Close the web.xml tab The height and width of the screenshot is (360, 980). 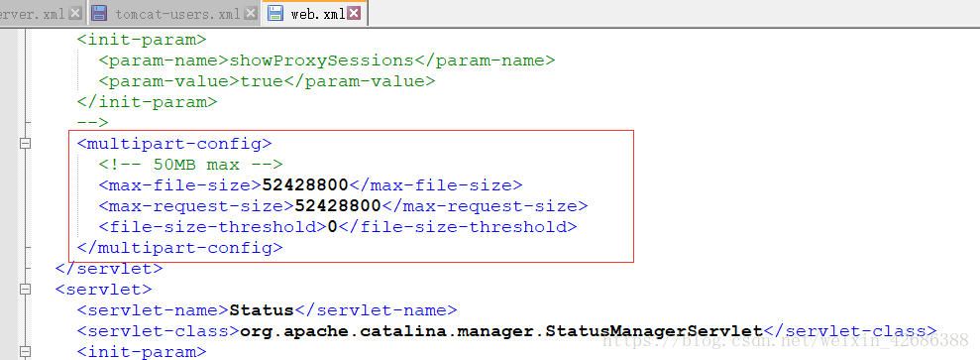click(x=354, y=13)
